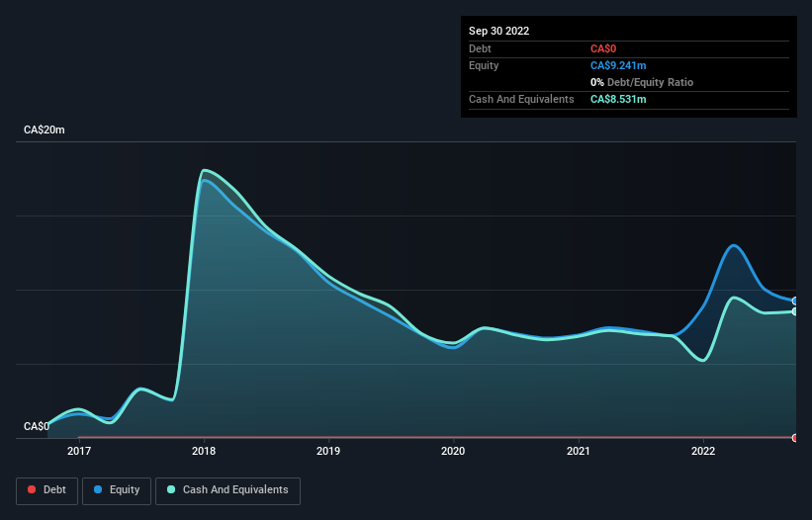This screenshot has height=520, width=812.
Task: Click the Cash And Equivalents tooltip label
Action: [x=521, y=99]
